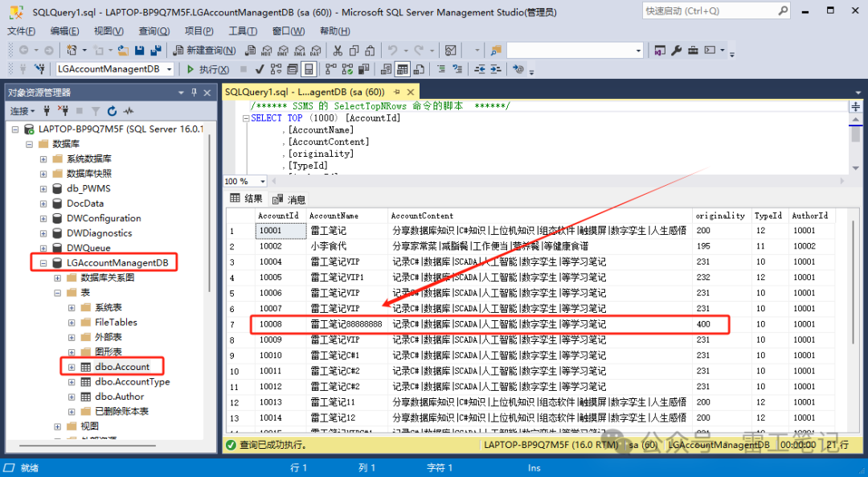Click the Find in Files icon
Screen dimensions: 868x477
click(495, 51)
